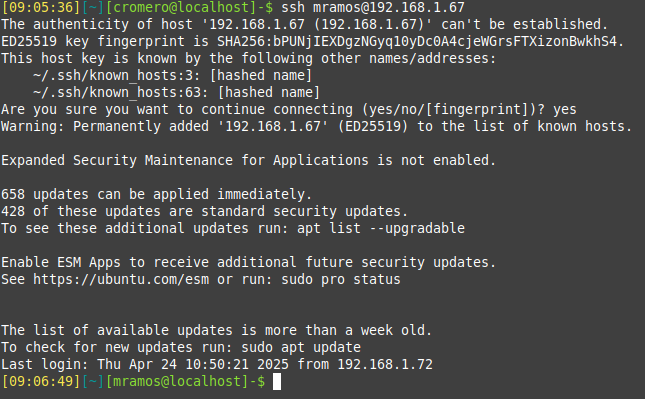The width and height of the screenshot is (645, 399).
Task: Click the 'sudo pro status' command text
Action: (x=341, y=279)
